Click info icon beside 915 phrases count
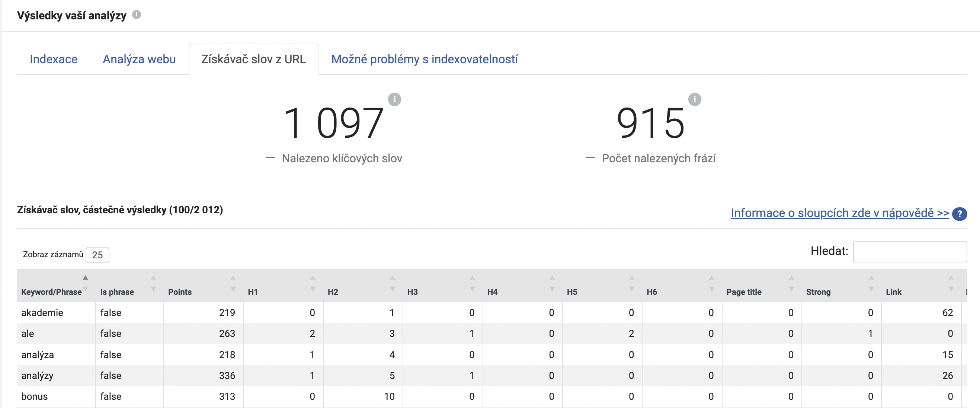Image resolution: width=980 pixels, height=408 pixels. pos(695,99)
